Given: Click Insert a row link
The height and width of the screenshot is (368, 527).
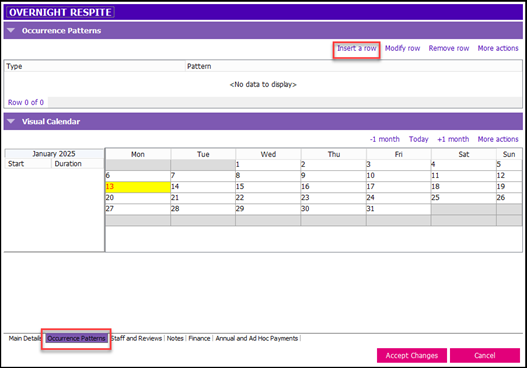Looking at the screenshot, I should coord(357,48).
